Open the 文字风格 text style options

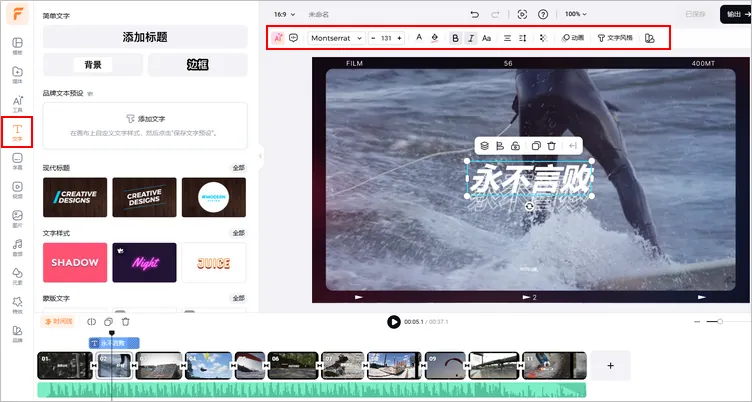coord(615,38)
